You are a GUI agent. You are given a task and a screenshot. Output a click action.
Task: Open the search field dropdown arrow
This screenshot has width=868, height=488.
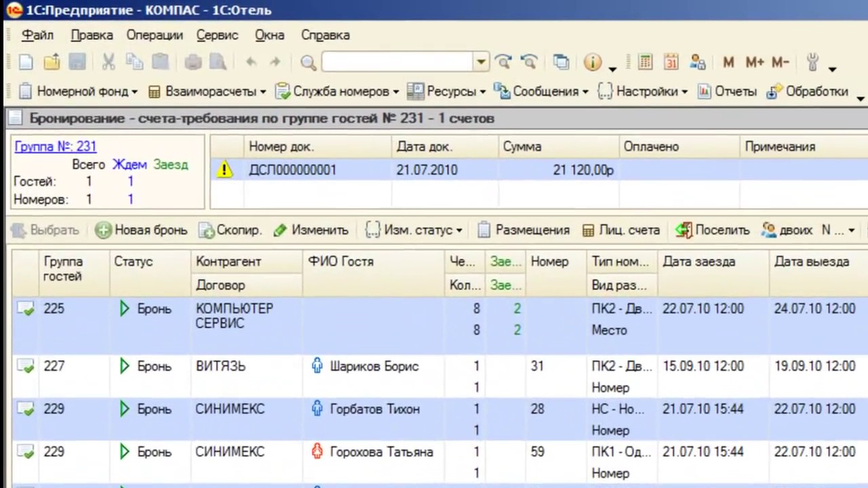(481, 62)
